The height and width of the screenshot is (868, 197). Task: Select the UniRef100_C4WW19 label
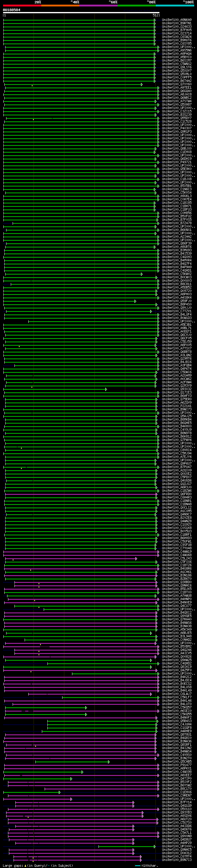click(176, 551)
